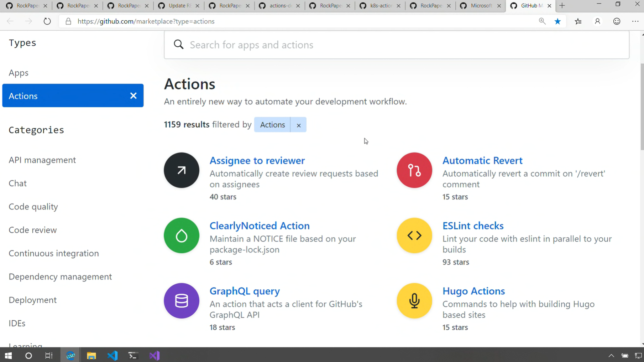Remove the Actions filter tag
The image size is (644, 362).
coord(298,125)
